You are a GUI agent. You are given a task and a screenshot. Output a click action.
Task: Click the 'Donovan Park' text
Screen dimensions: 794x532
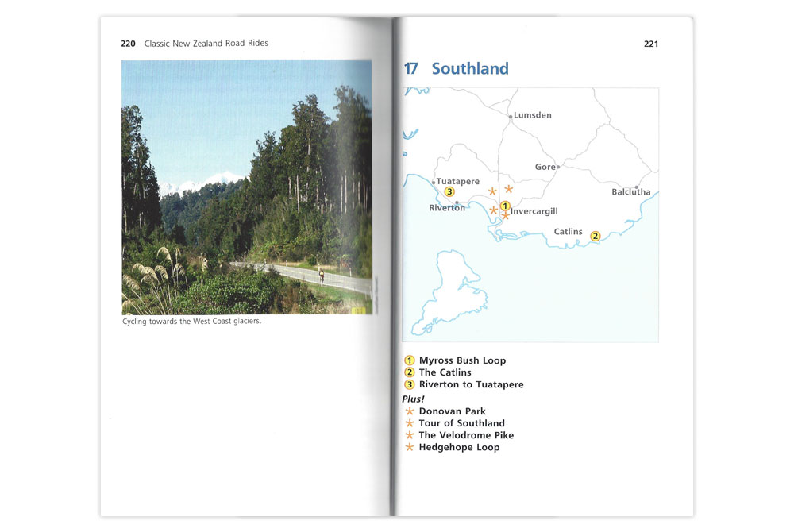pyautogui.click(x=453, y=411)
